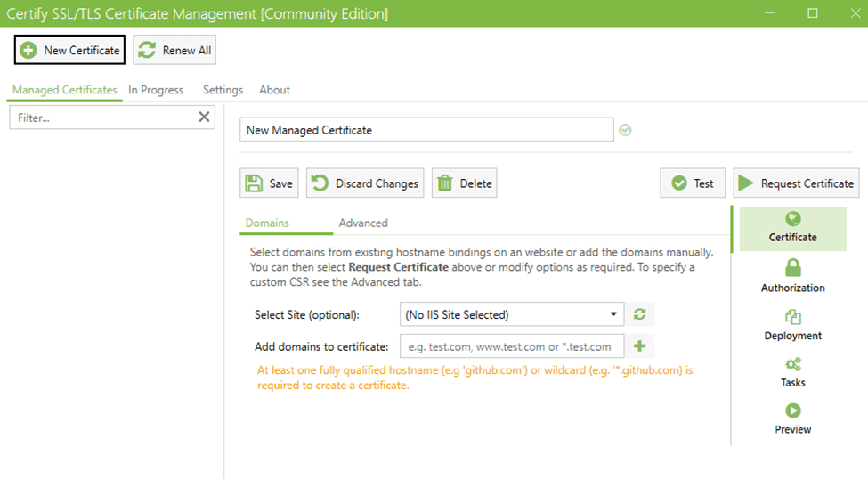
Task: Switch to the In Progress tab
Action: tap(156, 90)
